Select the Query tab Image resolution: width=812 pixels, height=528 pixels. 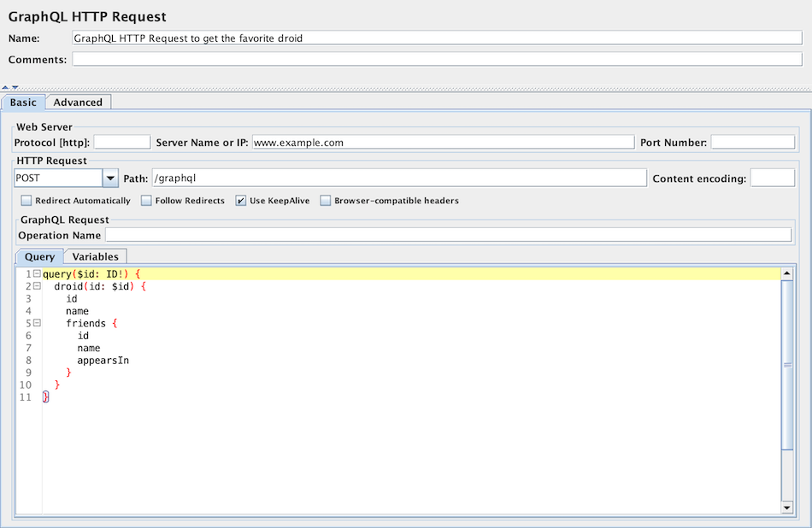point(39,256)
